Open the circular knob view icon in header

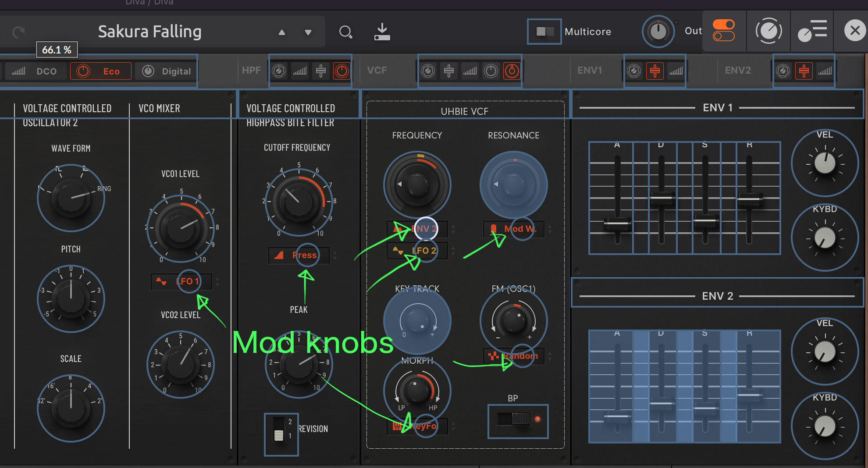pyautogui.click(x=768, y=31)
